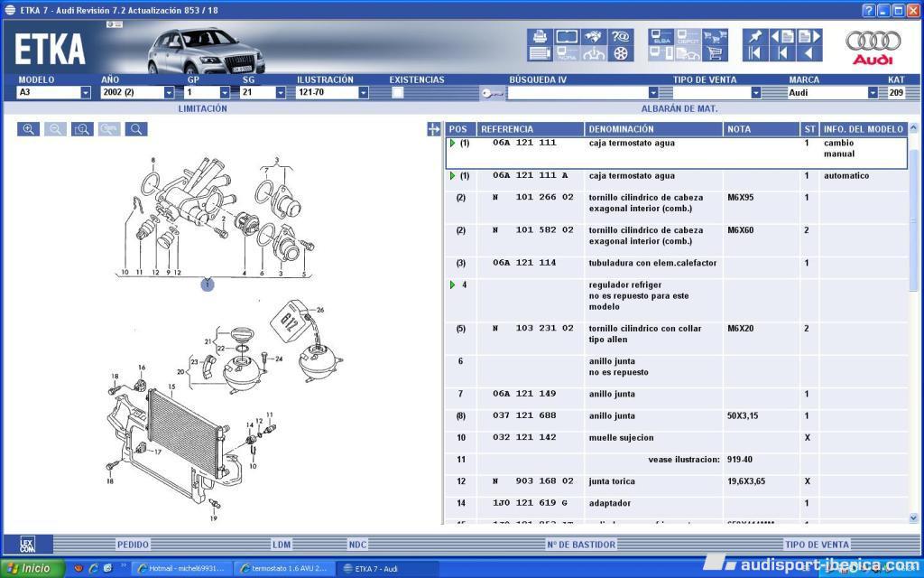Click the film reel icon
924x578 pixels.
(x=620, y=53)
